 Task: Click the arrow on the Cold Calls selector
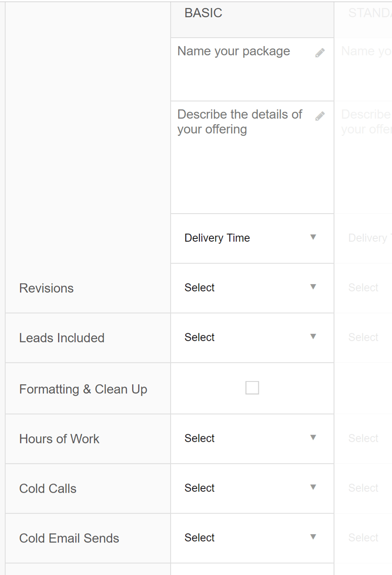coord(314,487)
